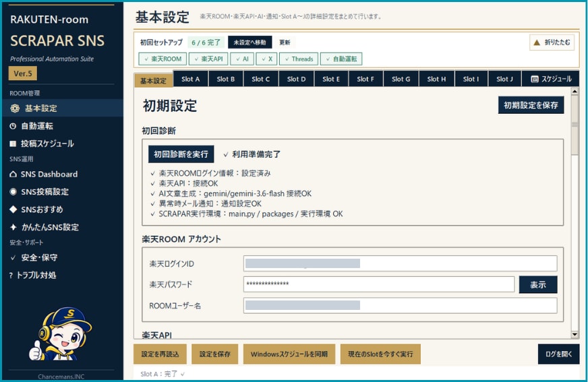
Task: Click 現在のSlotを今すぐ実行 button
Action: click(380, 354)
